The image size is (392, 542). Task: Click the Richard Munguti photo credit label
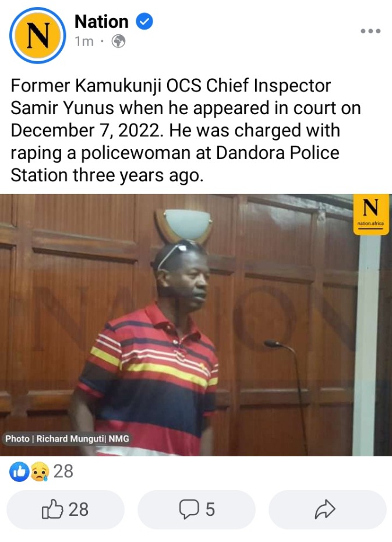point(67,439)
